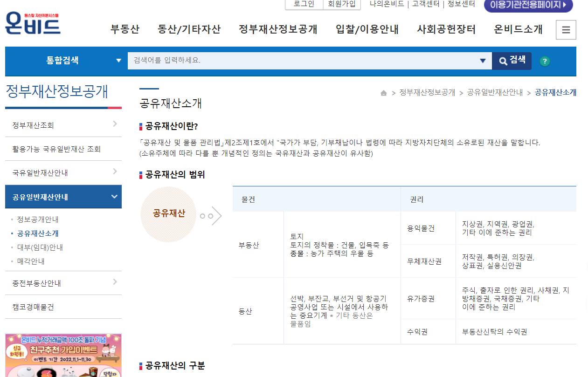The height and width of the screenshot is (377, 588).
Task: Select 정부재산정보공개 in the top navigation
Action: (277, 29)
